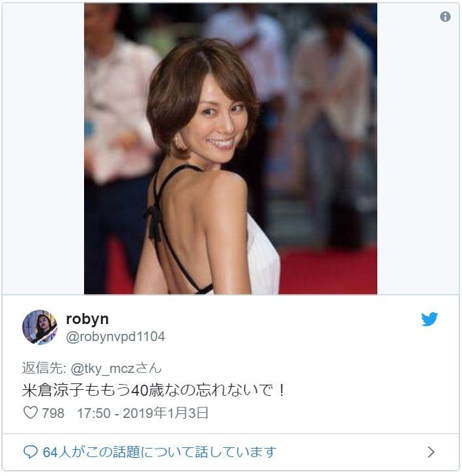Image resolution: width=462 pixels, height=476 pixels.
Task: Click the blue Twitter bird logo
Action: pos(429,319)
